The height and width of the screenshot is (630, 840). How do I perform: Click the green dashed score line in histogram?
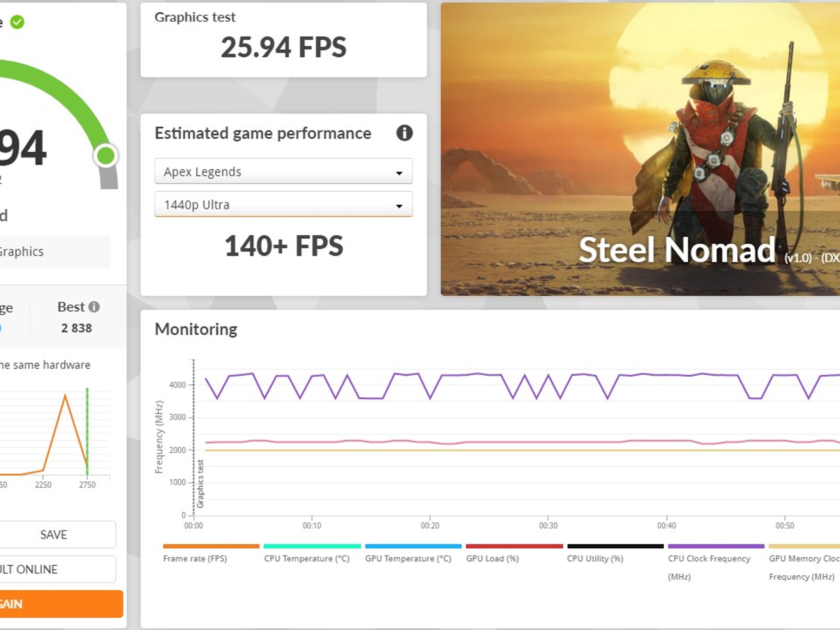[x=87, y=431]
